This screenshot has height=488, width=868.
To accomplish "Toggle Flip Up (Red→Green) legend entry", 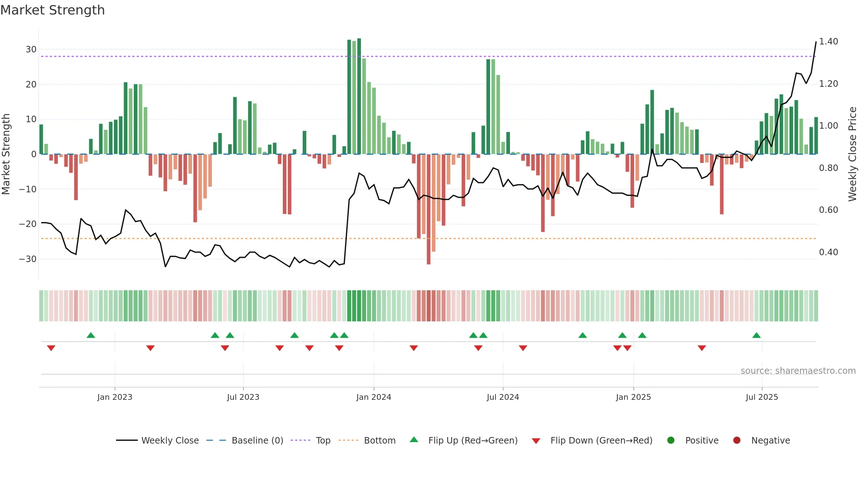I will pos(464,440).
